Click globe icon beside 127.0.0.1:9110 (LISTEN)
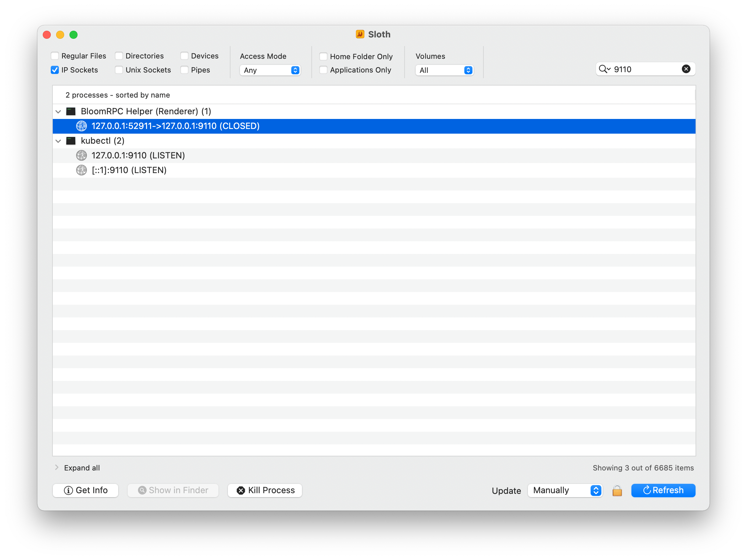The height and width of the screenshot is (560, 747). coord(82,155)
